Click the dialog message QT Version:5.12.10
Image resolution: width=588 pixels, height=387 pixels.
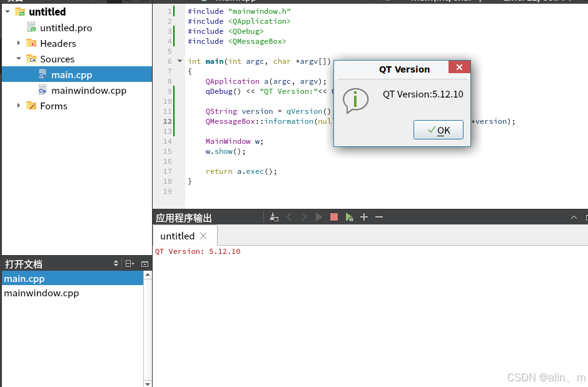pyautogui.click(x=423, y=94)
